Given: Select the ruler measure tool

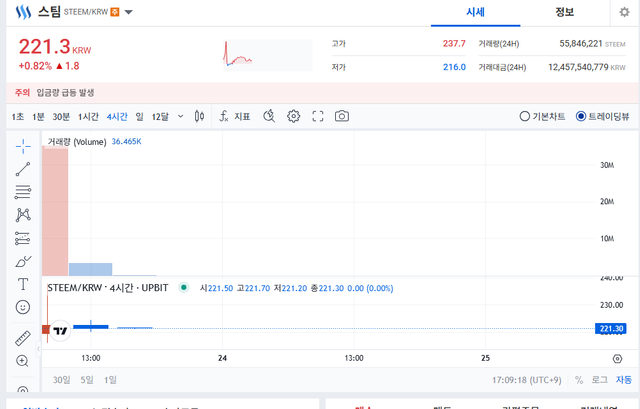Looking at the screenshot, I should (x=23, y=338).
